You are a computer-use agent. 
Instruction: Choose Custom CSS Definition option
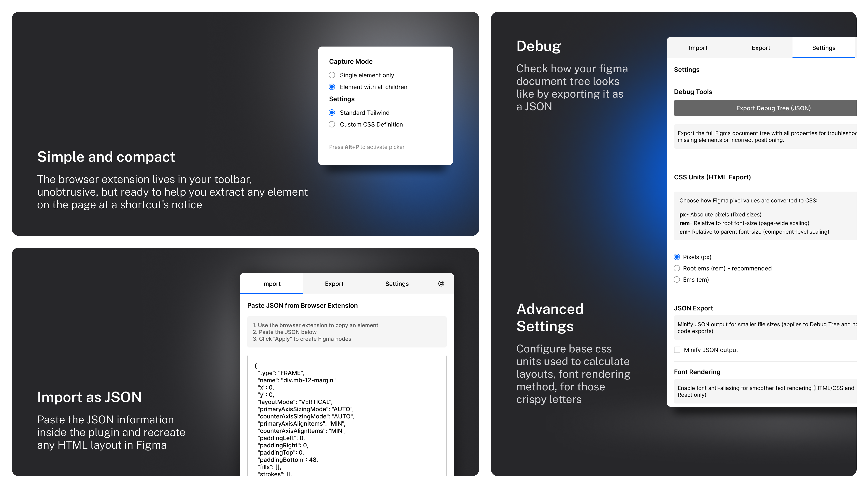pos(332,124)
